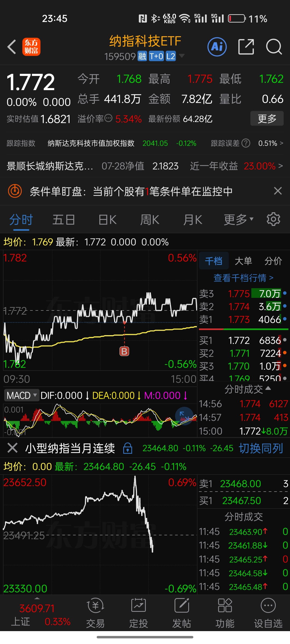290x644 pixels.
Task: Select the 大单 tab
Action: [243, 261]
